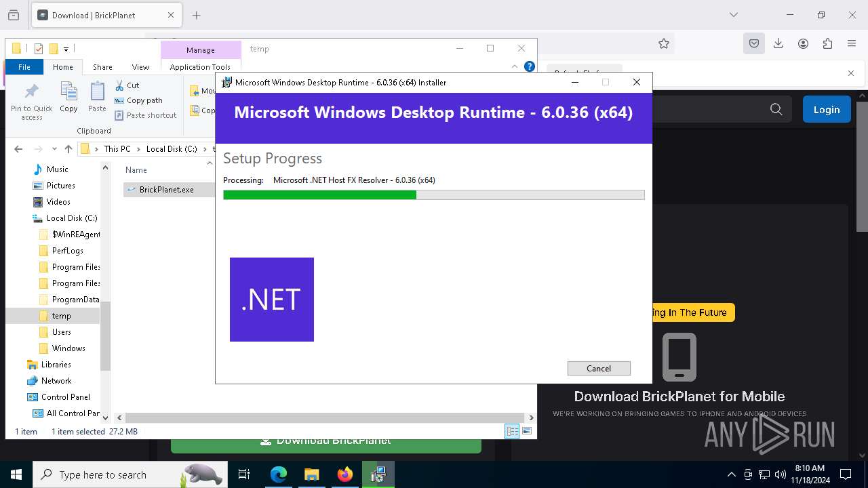List all tabs dropdown in Firefox
This screenshot has width=868, height=488.
pos(734,15)
